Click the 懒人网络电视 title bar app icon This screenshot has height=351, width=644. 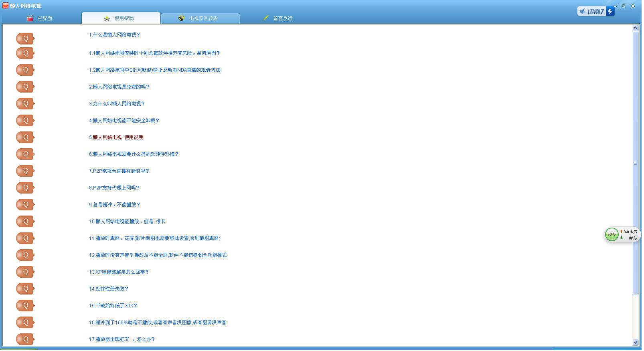coord(5,6)
